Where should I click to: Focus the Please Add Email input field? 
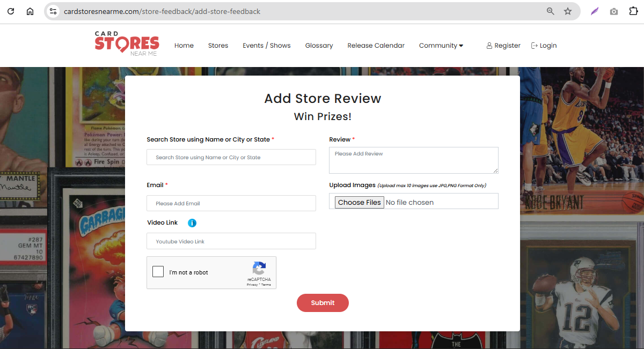pyautogui.click(x=231, y=203)
